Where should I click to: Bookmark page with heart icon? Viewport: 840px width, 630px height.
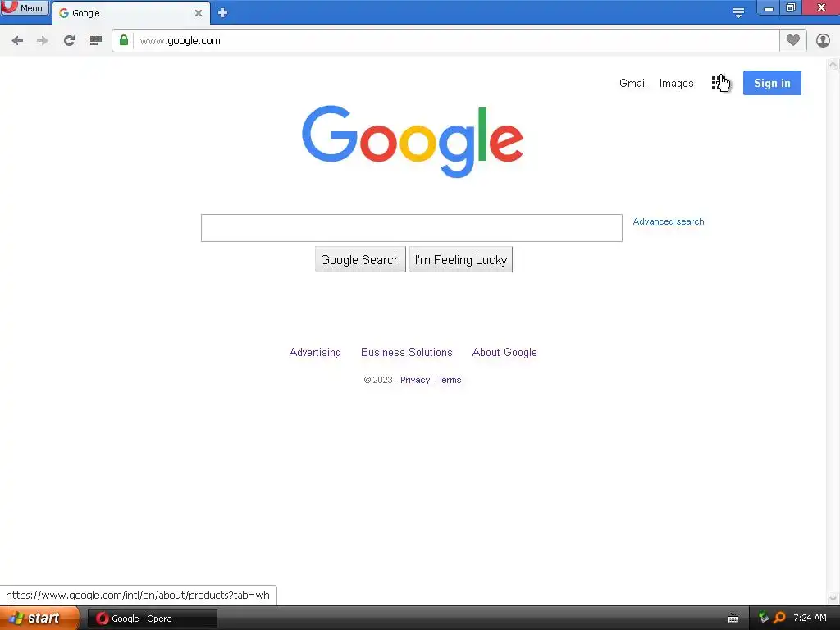(x=793, y=40)
